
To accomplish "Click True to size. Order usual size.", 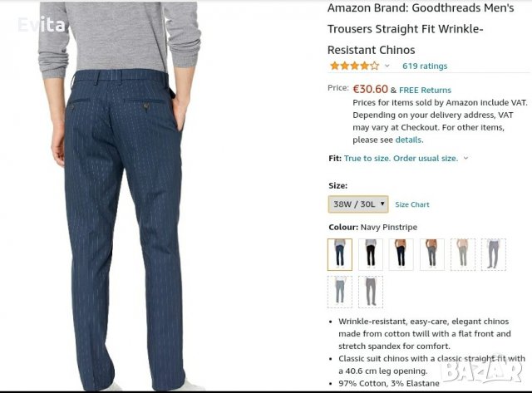I will pos(401,159).
